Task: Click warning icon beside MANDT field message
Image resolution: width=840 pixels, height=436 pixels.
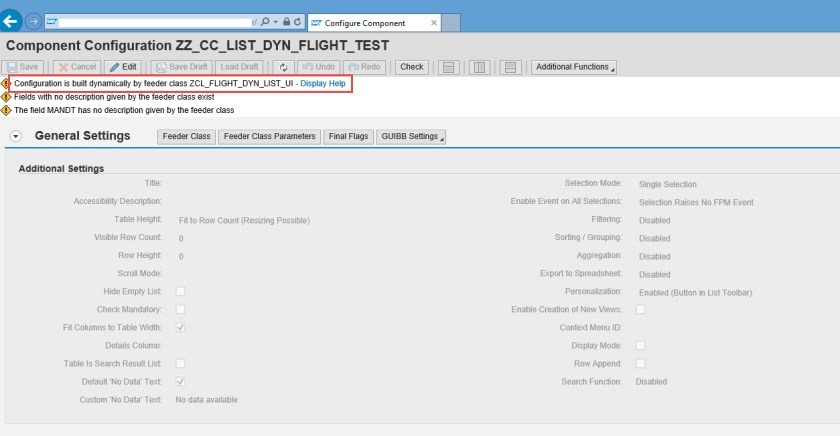Action: (5, 110)
